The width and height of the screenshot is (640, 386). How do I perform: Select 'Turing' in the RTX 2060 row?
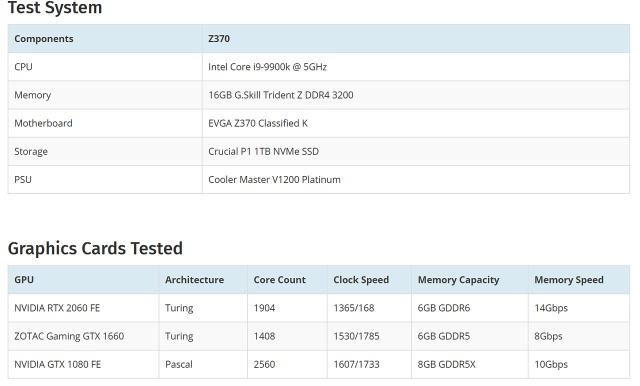(179, 308)
